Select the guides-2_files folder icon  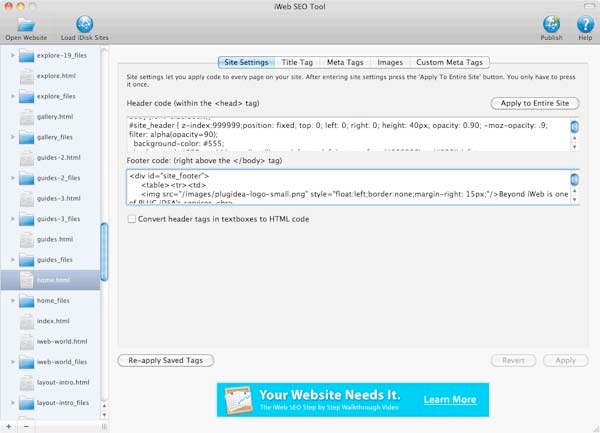point(27,178)
